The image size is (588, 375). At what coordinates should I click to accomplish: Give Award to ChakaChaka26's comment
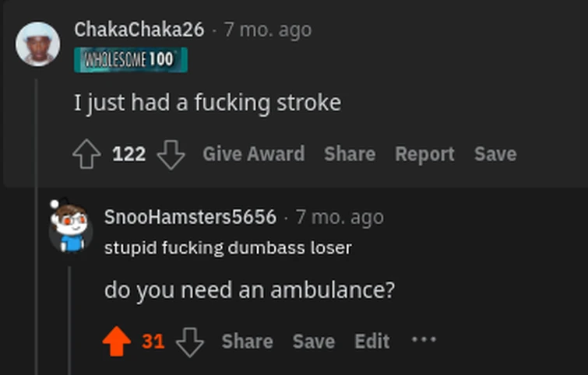pos(253,154)
